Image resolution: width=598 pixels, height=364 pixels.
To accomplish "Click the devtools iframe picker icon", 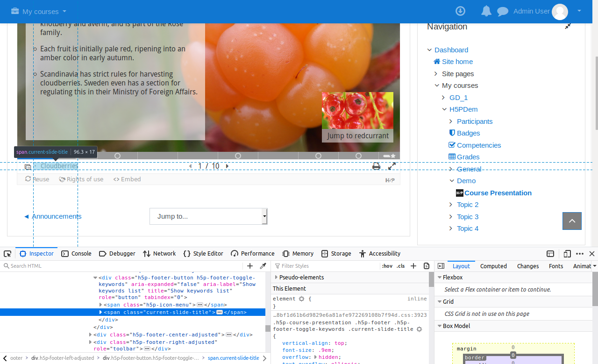I will coord(550,254).
